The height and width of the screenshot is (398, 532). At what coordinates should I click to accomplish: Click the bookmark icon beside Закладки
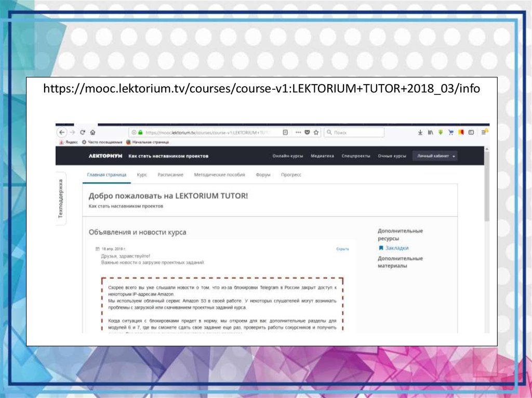(381, 248)
